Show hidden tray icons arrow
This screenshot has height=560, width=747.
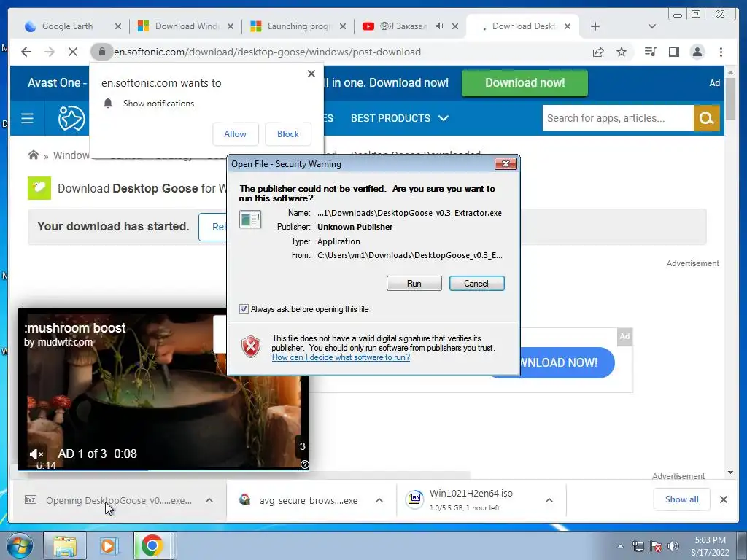tap(620, 546)
